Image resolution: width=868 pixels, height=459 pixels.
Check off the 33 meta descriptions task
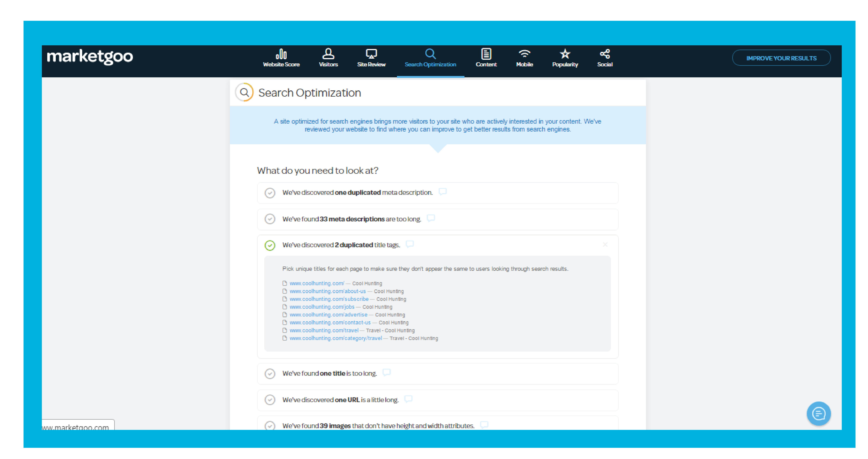(x=270, y=219)
